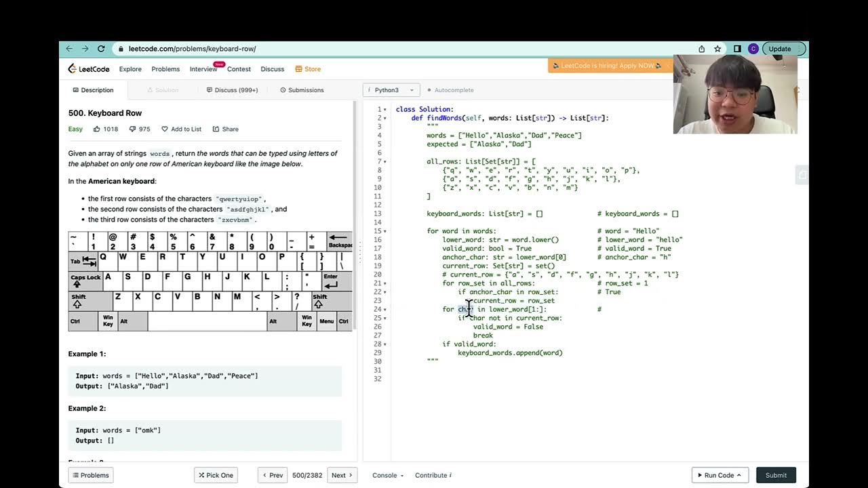This screenshot has height=488, width=868.
Task: Collapse the 'for char in lower_word' fold arrow
Action: point(386,309)
